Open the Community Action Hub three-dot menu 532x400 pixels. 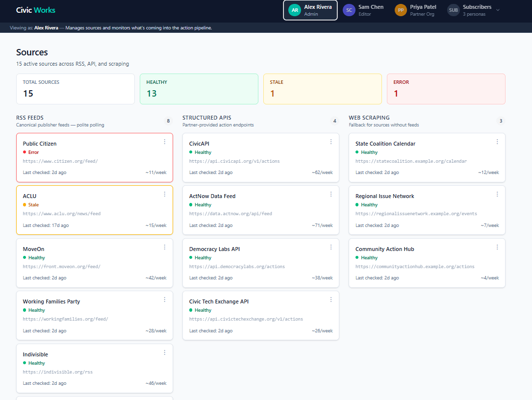pos(497,247)
